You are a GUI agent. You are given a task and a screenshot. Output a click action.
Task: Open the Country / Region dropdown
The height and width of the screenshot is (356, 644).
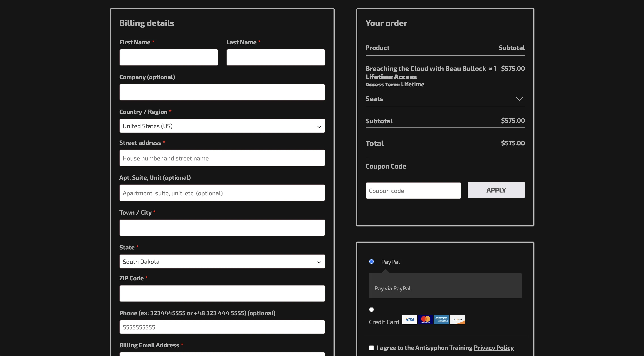point(222,126)
